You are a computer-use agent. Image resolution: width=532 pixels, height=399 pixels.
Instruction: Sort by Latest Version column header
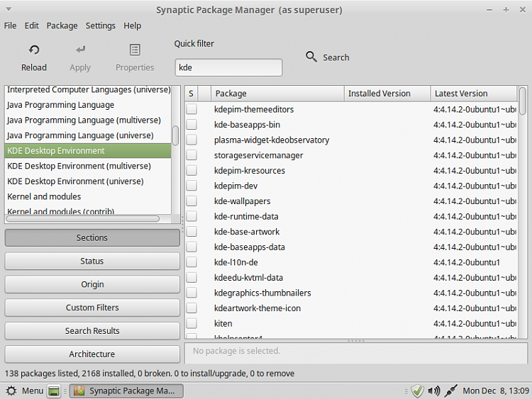pyautogui.click(x=474, y=94)
